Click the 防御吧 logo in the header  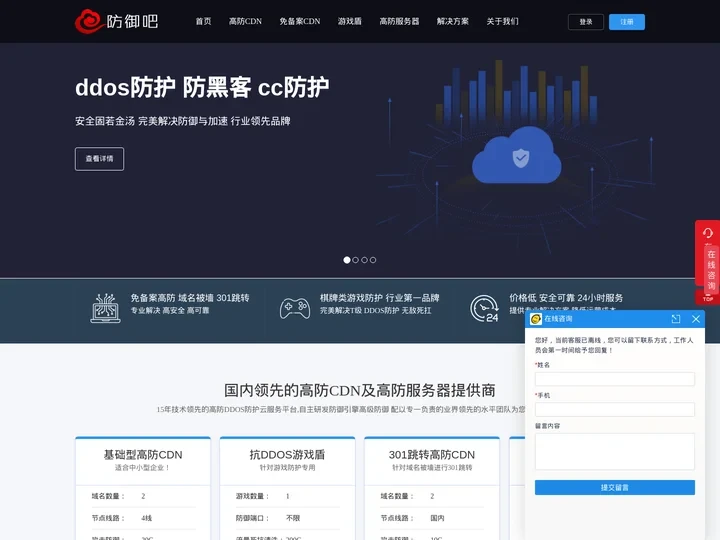click(117, 21)
